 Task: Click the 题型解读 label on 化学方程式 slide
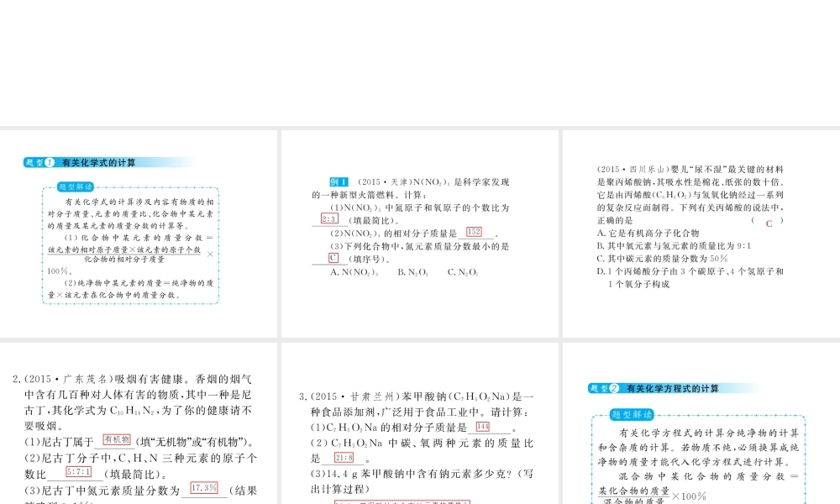633,415
